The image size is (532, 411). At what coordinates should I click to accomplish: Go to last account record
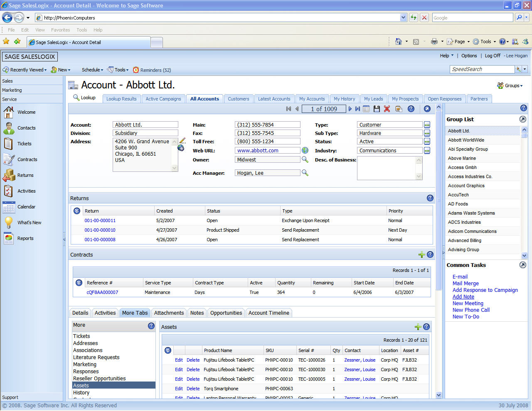coord(357,109)
